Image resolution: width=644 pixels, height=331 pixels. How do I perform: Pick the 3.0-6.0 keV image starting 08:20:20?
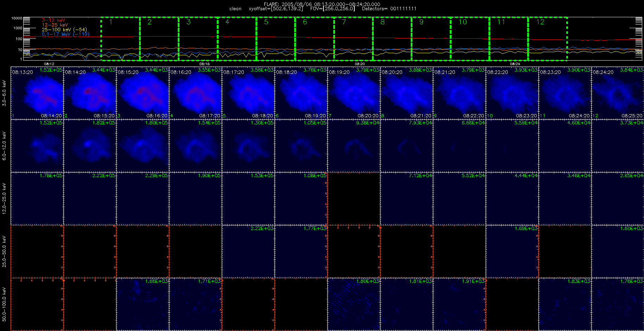click(407, 93)
